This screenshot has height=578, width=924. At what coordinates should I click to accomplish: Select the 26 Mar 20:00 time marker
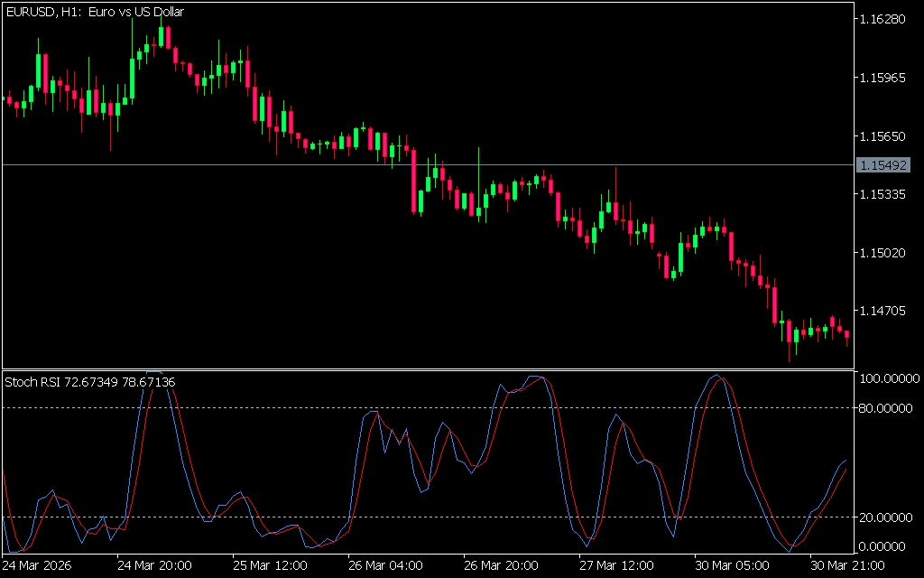(x=499, y=565)
